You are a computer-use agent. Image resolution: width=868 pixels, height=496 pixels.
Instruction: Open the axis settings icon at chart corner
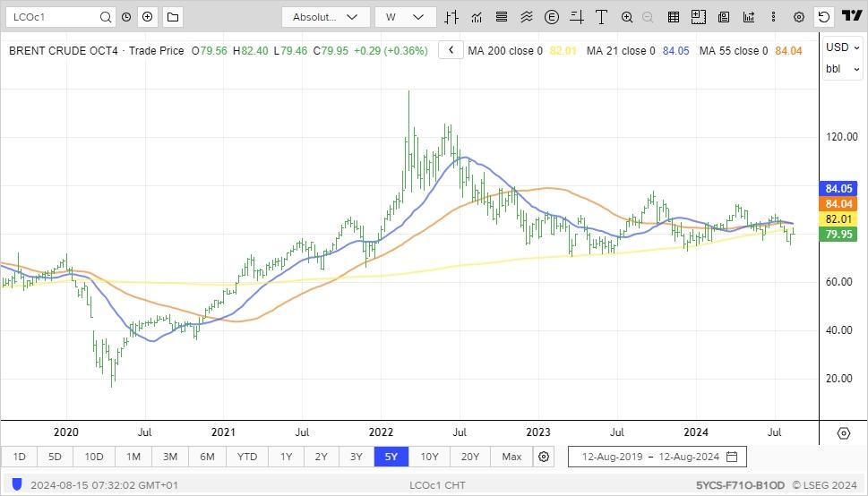pyautogui.click(x=843, y=433)
